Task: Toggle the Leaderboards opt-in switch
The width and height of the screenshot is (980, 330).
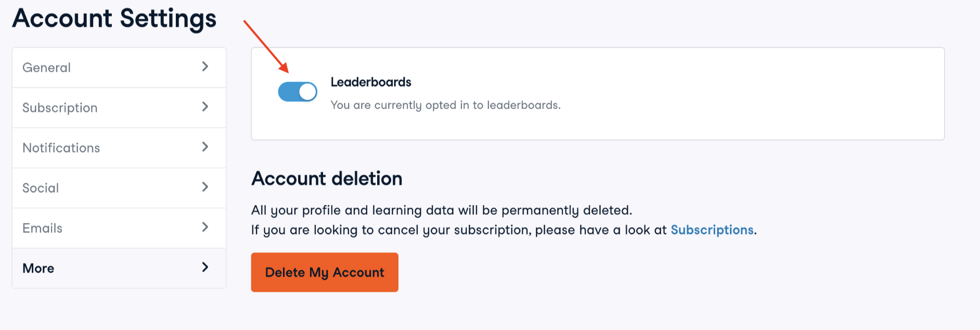Action: [x=297, y=91]
